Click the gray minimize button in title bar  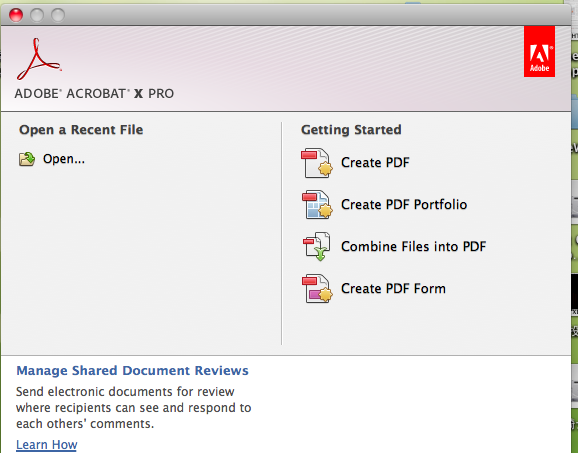(37, 15)
